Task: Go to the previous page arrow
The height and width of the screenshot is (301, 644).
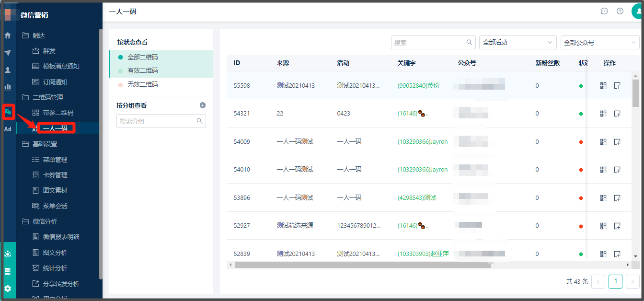Action: tap(598, 281)
